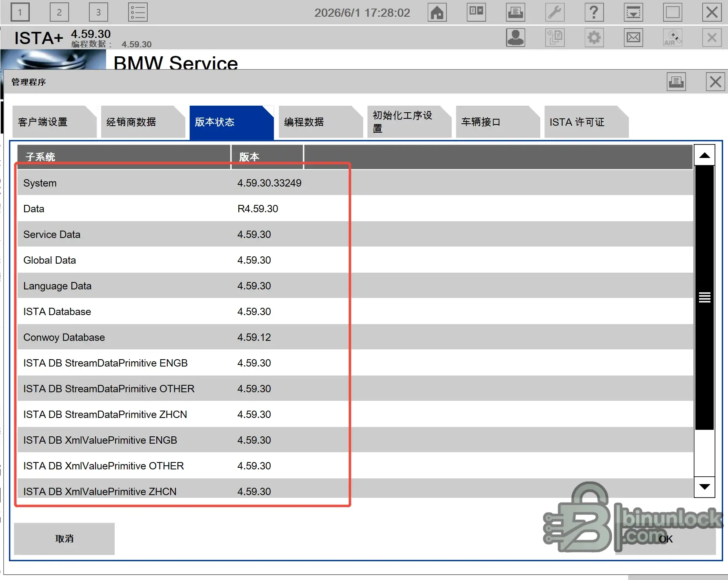Open the gear settings icon
Image resolution: width=728 pixels, height=580 pixels.
point(594,38)
